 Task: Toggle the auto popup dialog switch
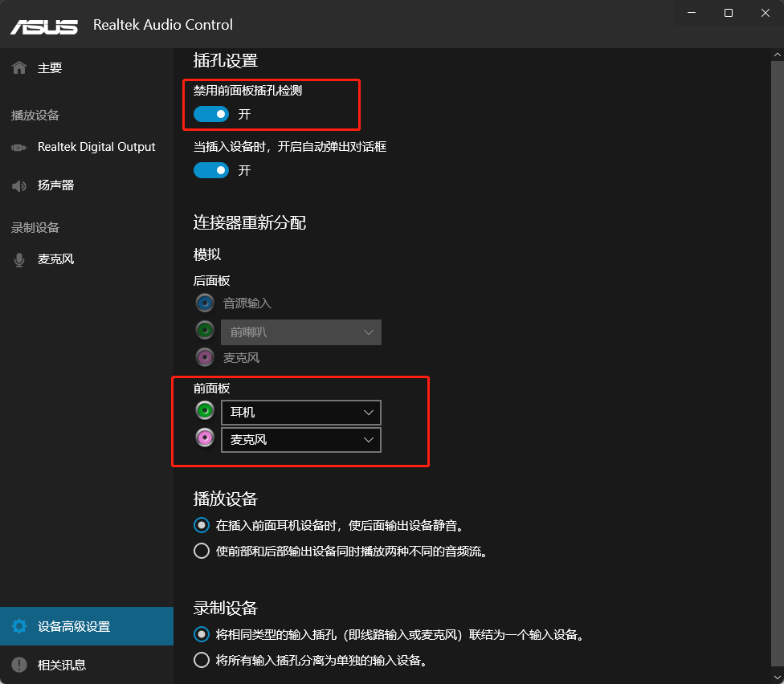(211, 170)
